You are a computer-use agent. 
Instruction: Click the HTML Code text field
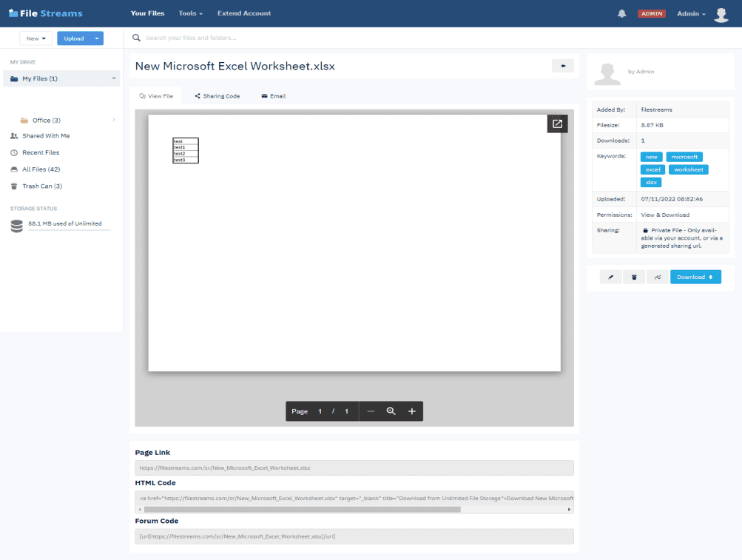354,498
